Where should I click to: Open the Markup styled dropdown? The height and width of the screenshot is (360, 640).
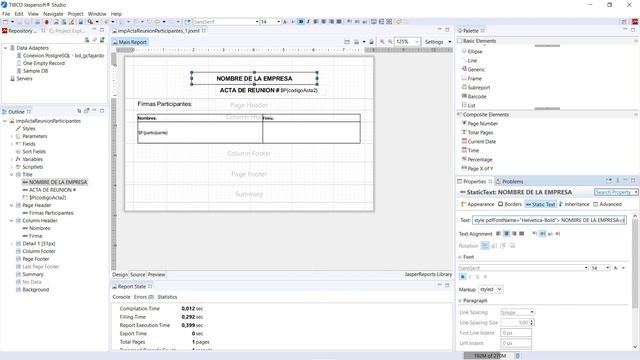tap(491, 289)
